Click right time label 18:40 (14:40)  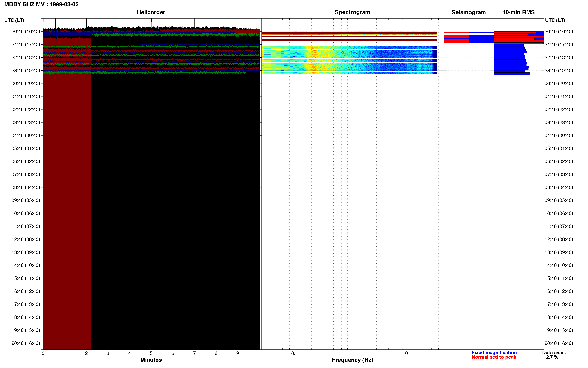[x=559, y=317]
